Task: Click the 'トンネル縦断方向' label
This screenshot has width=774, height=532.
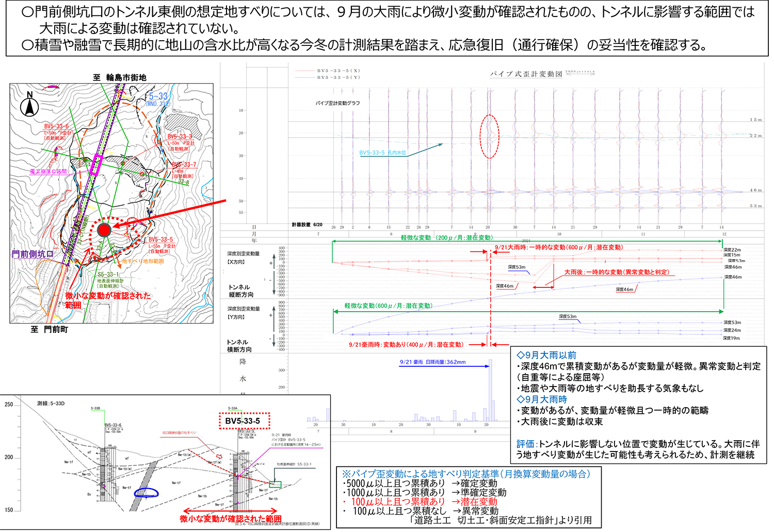Action: [240, 291]
